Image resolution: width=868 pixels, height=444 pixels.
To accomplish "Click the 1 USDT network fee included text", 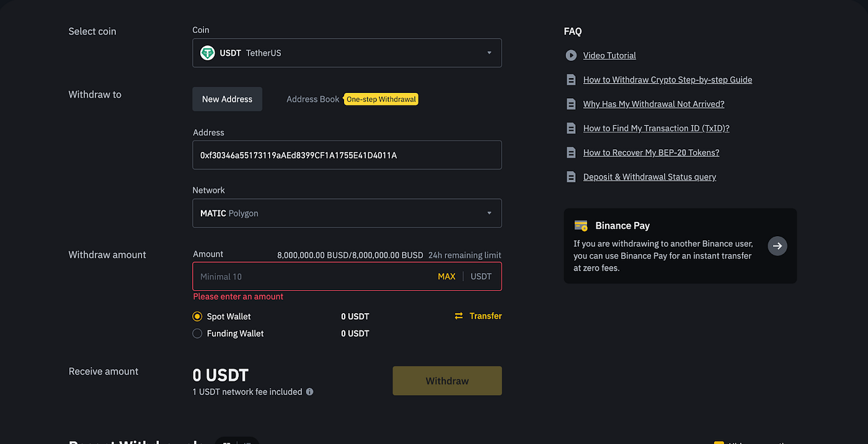I will point(247,392).
